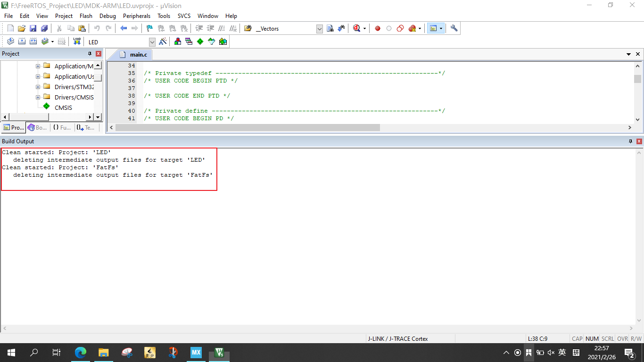Pin the Build Output panel
This screenshot has height=362, width=644.
[631, 141]
